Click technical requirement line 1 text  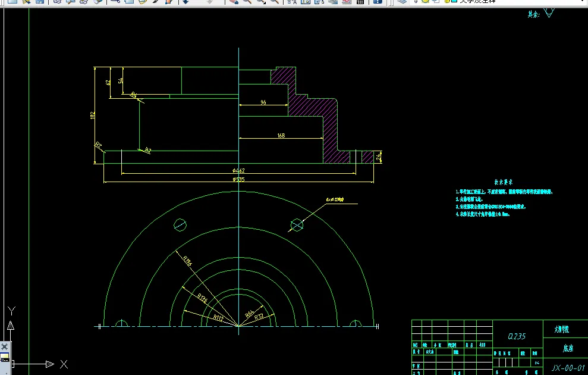pos(504,192)
